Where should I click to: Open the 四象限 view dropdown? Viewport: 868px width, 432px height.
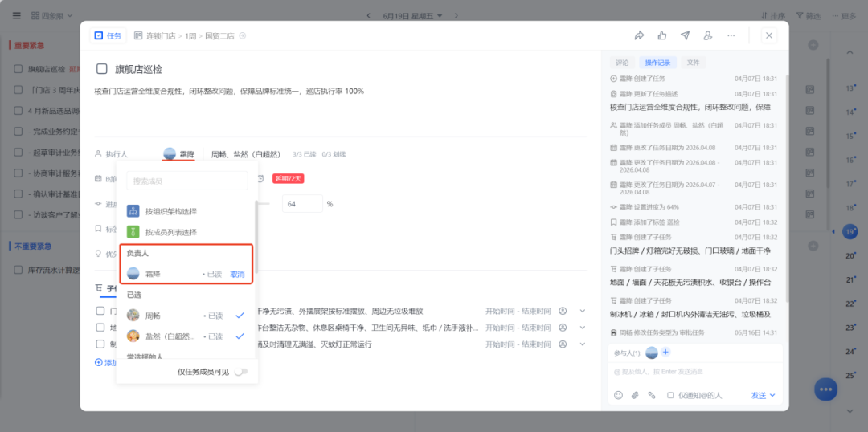click(x=52, y=15)
